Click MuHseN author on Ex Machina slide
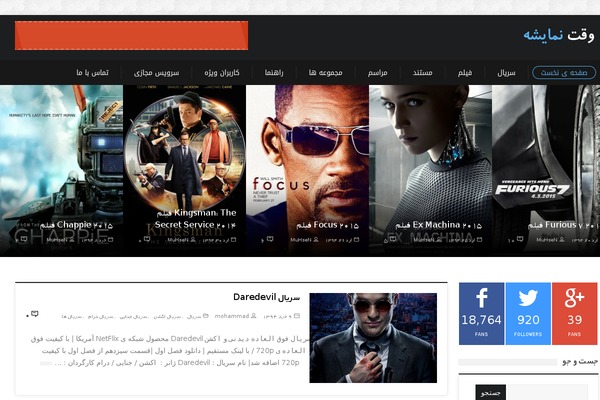Image resolution: width=600 pixels, height=400 pixels. coord(424,240)
